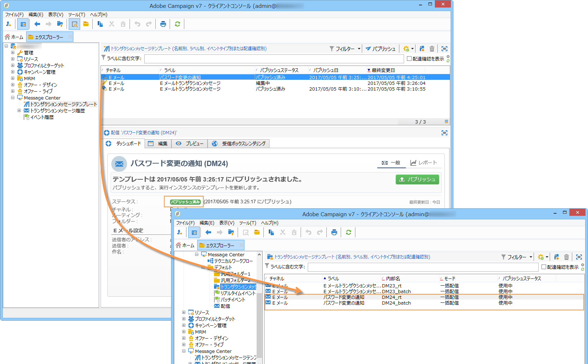
Task: Open the actions gear dropdown in rear window
Action: coord(408,49)
